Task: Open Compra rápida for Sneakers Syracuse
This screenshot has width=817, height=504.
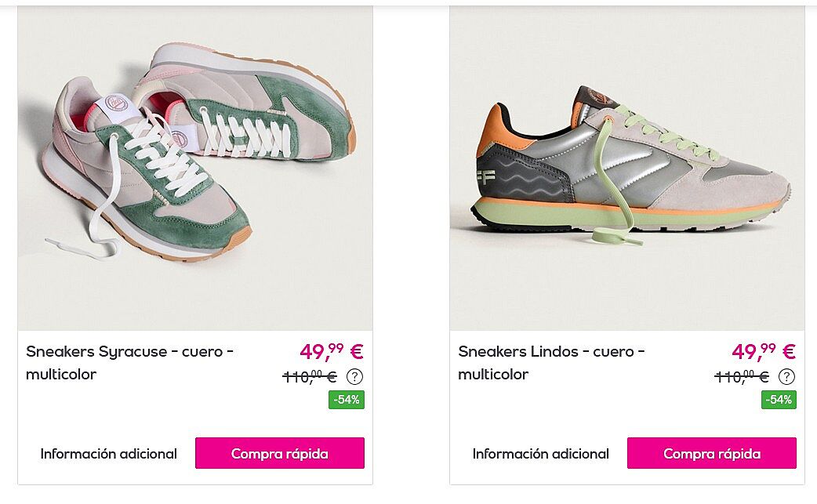Action: pos(280,453)
